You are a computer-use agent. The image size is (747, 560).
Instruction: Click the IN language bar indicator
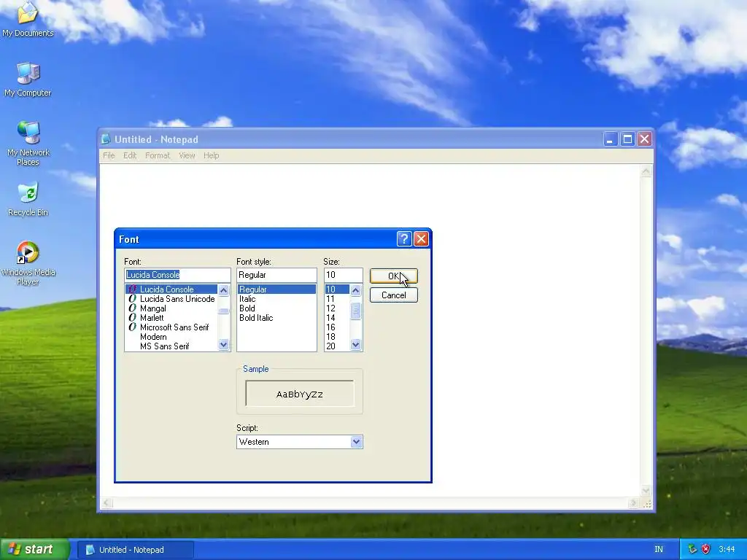point(659,549)
